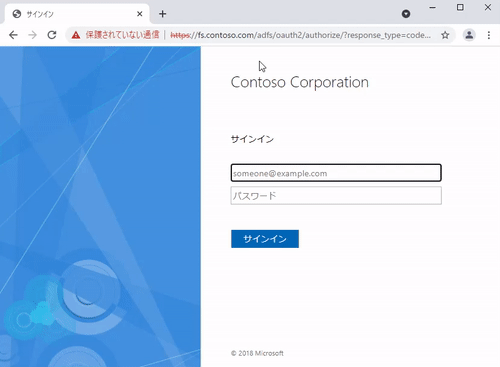Maximize the browser window
Screen dimensions: 500x367
click(x=460, y=7)
